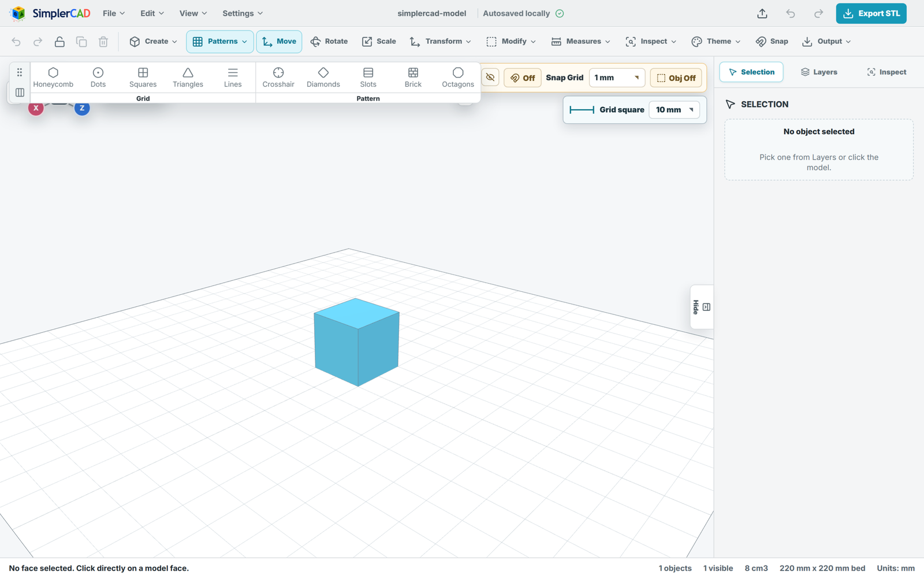The image size is (924, 578).
Task: Open the Output dropdown
Action: coord(826,42)
